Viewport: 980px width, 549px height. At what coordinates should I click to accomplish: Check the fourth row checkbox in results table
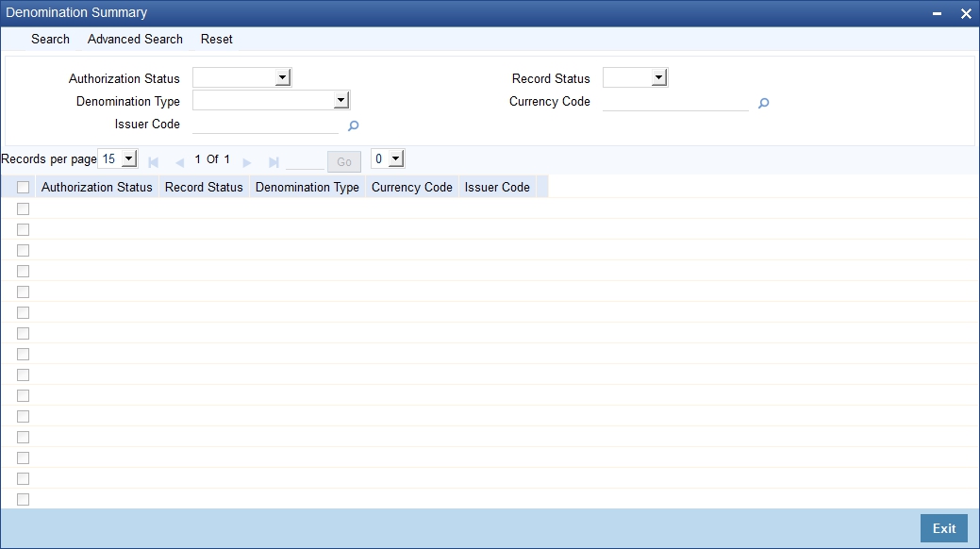24,271
